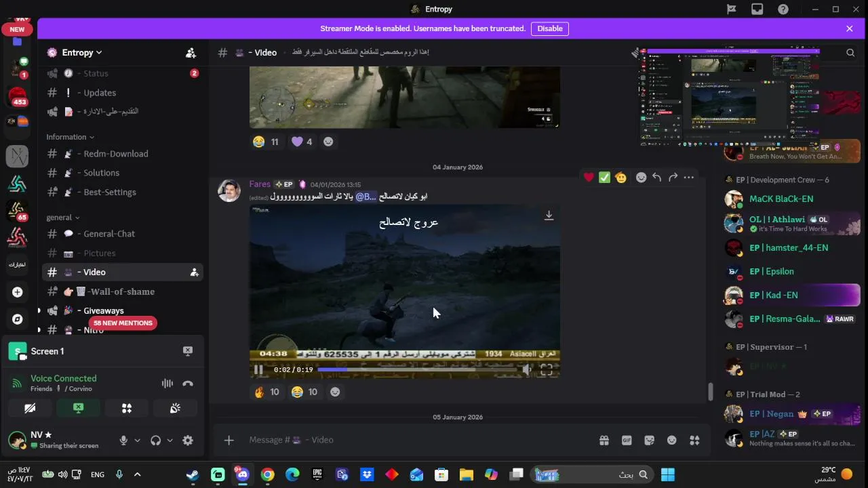Image resolution: width=868 pixels, height=488 pixels.
Task: Open Discord help question mark icon
Action: [783, 9]
